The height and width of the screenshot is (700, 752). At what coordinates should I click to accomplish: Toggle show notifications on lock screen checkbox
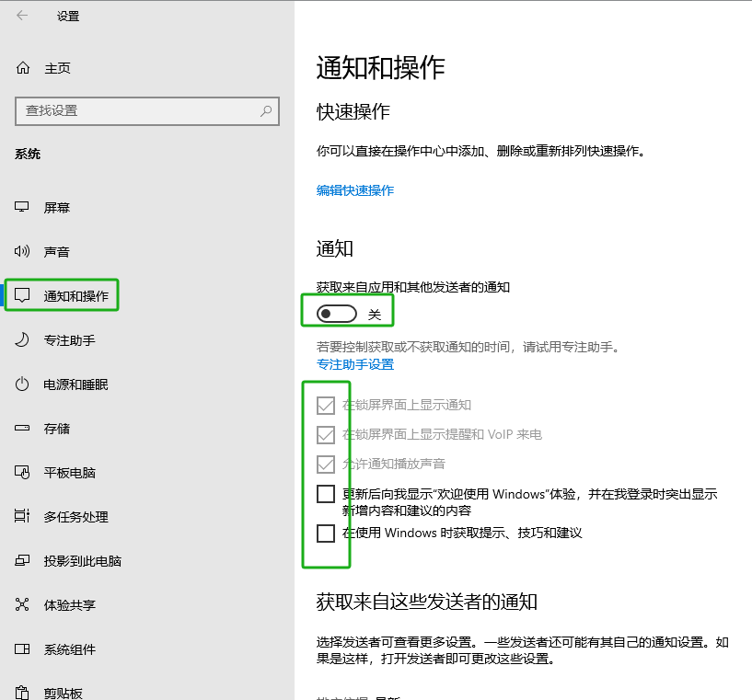point(326,405)
